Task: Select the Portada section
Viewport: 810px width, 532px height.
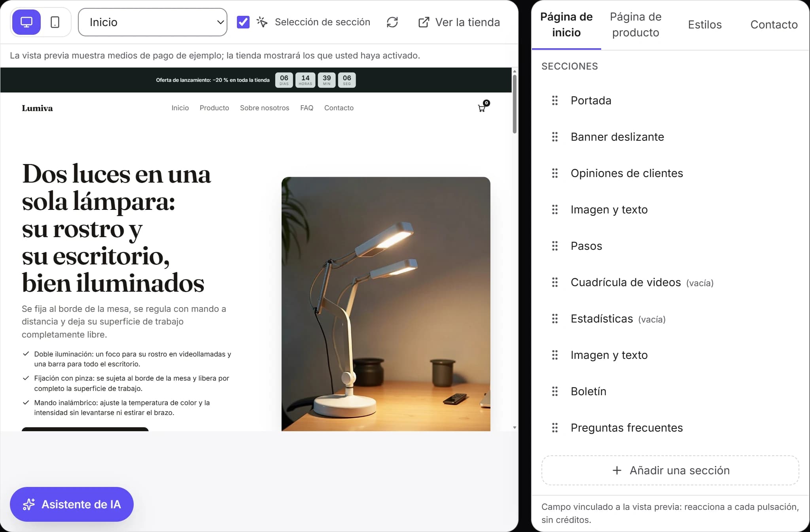Action: pyautogui.click(x=670, y=100)
